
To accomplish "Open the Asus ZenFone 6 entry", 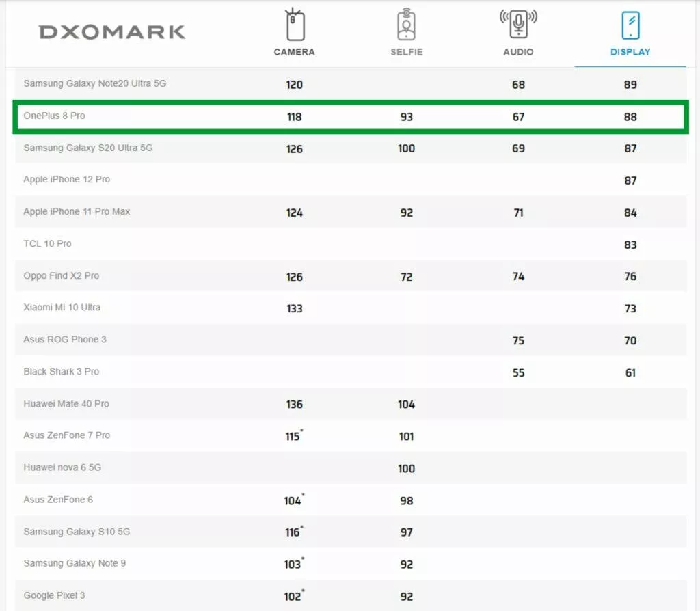I will tap(58, 500).
